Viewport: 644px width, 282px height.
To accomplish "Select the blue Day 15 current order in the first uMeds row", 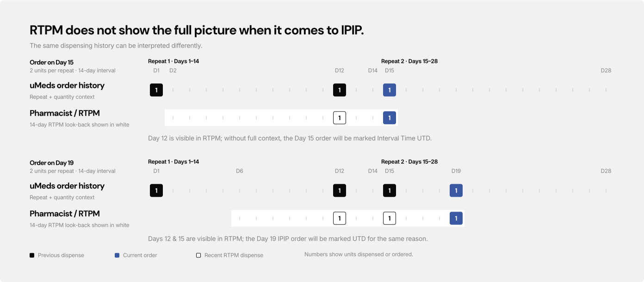I will (390, 90).
